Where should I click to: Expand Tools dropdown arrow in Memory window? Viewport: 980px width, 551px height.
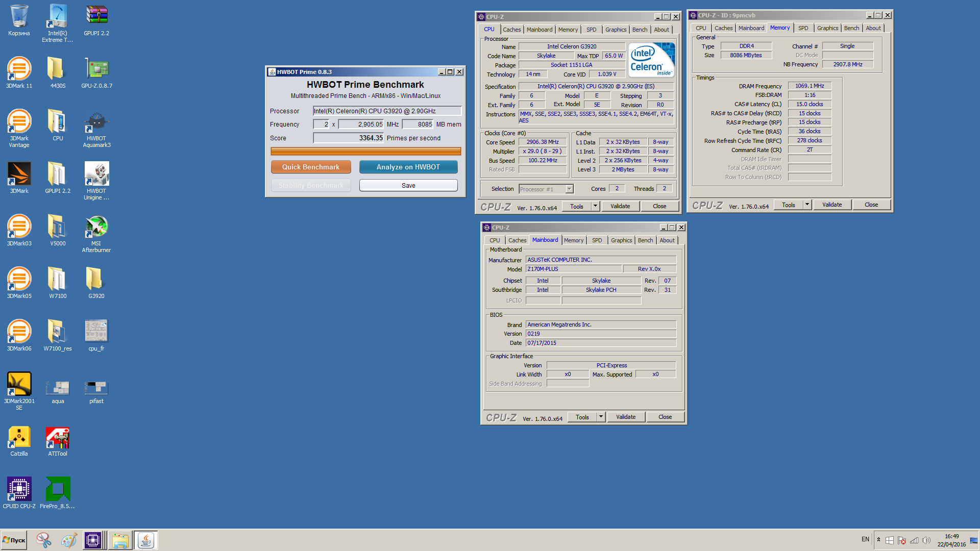coord(806,205)
